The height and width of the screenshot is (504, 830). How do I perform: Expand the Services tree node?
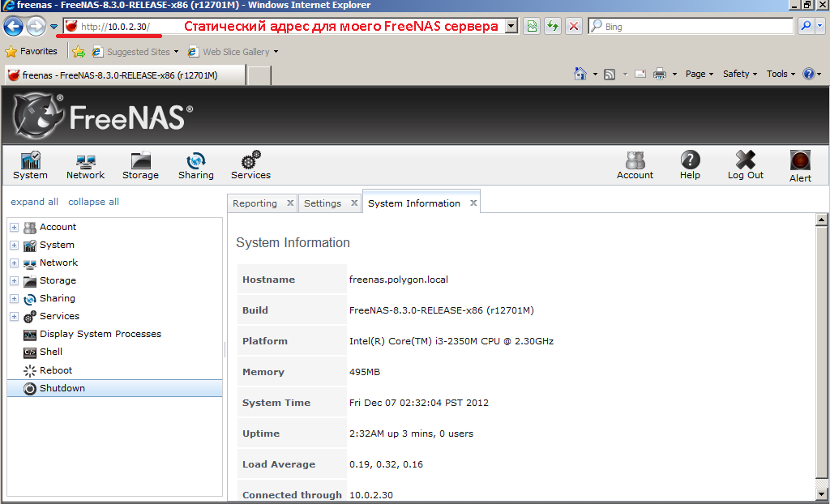[x=15, y=317]
